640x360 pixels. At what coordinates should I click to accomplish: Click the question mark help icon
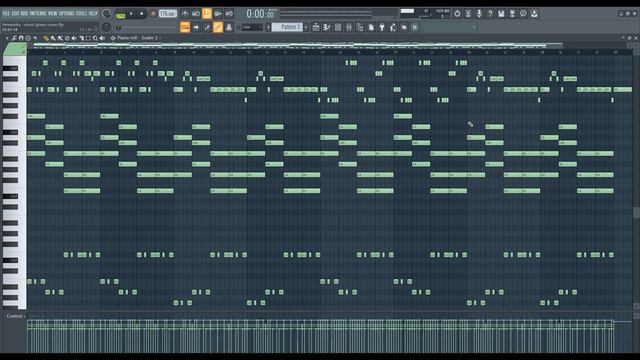click(x=490, y=14)
